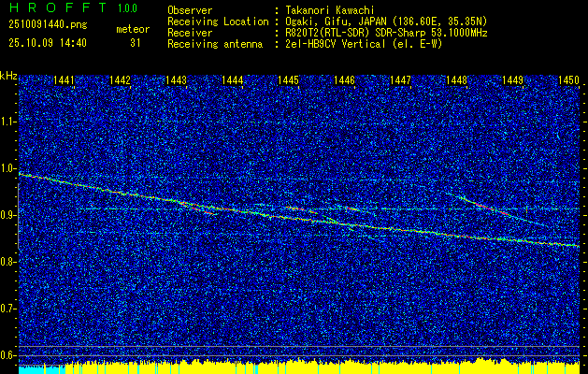Viewport: 588px width, 374px height.
Task: Click the HROFFT program title text
Action: 58,7
